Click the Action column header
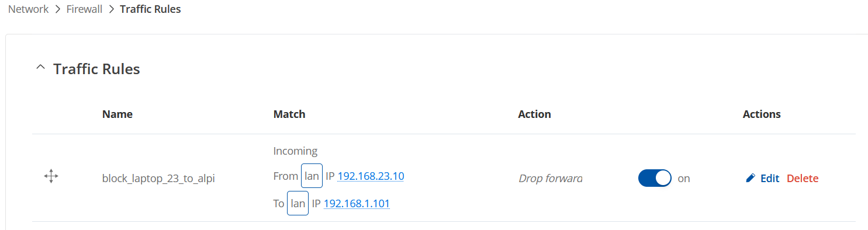Viewport: 868px width, 230px height. [534, 114]
